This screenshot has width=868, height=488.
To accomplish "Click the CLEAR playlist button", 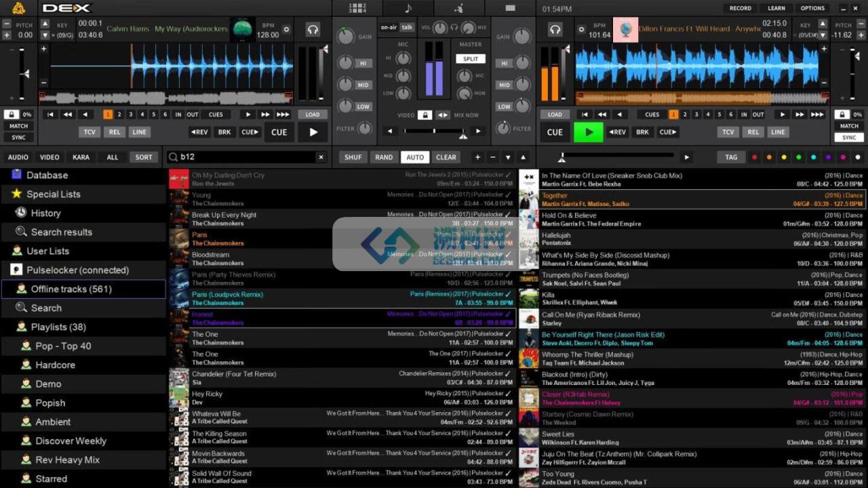I will pos(446,157).
